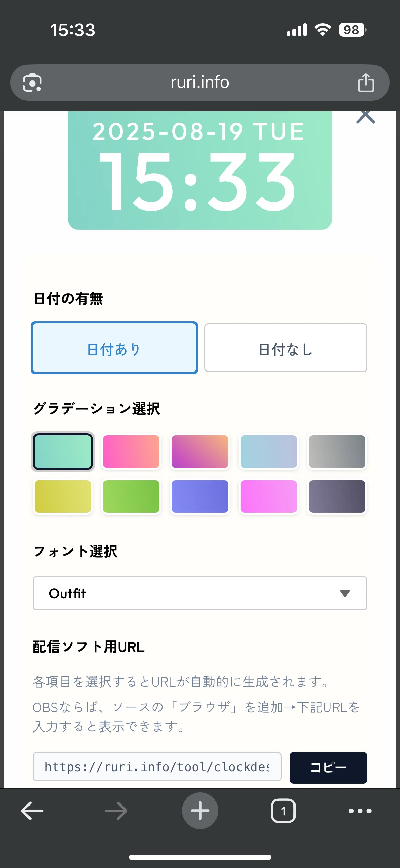
Task: Open the tab switcher icon
Action: tap(283, 811)
